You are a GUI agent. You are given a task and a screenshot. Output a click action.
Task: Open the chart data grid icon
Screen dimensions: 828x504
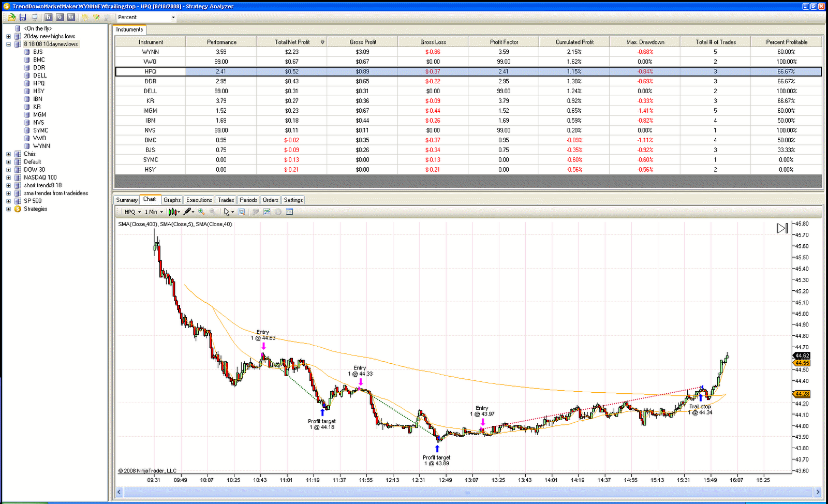point(289,211)
